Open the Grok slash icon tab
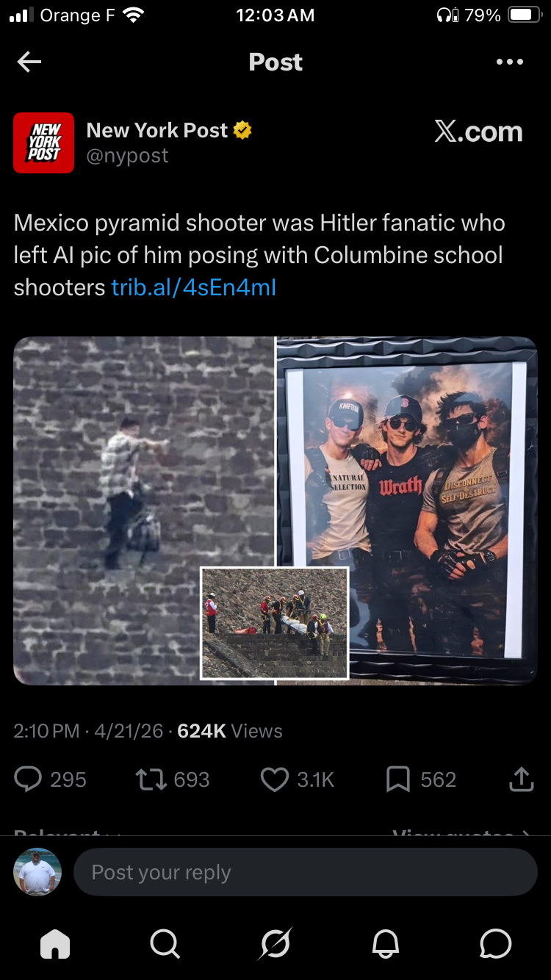 point(275,943)
